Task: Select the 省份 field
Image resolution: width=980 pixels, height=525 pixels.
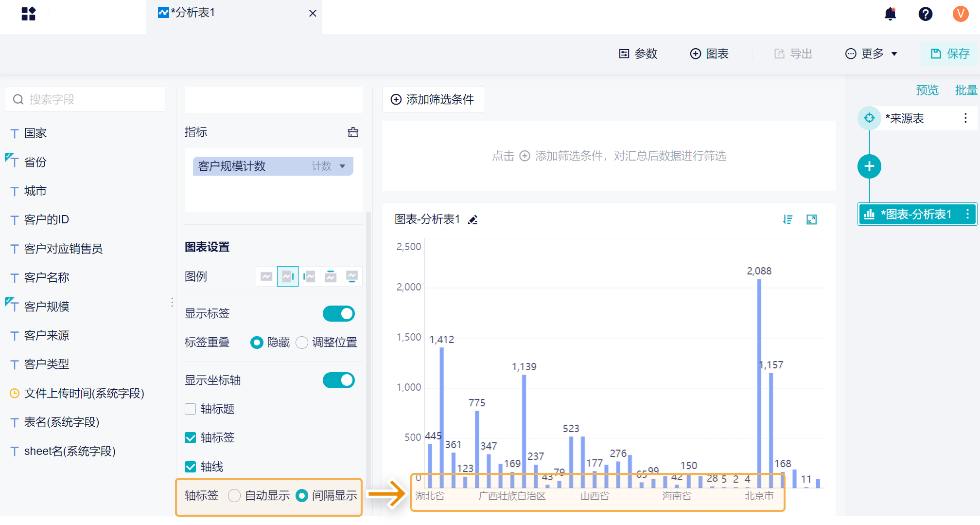Action: point(35,162)
